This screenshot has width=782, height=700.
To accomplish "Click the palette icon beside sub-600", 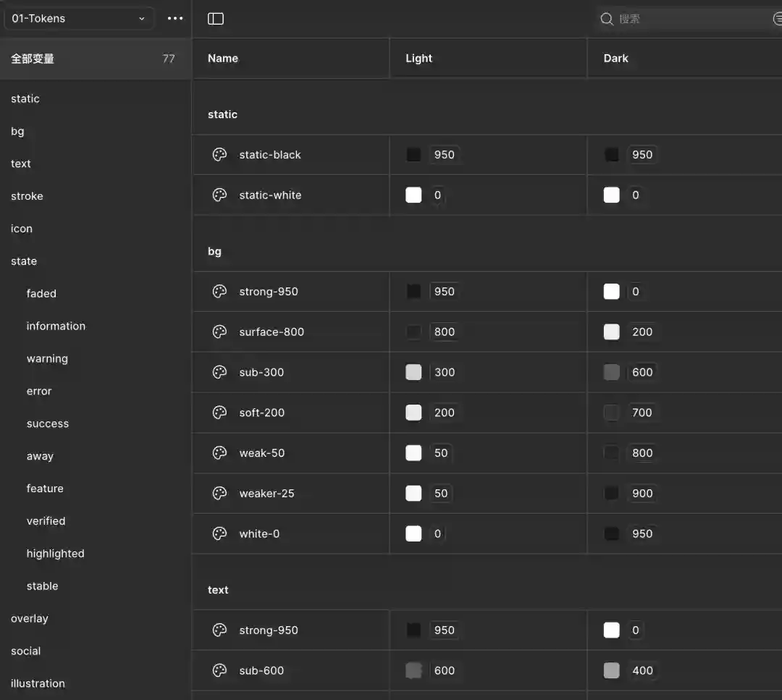I will [219, 670].
